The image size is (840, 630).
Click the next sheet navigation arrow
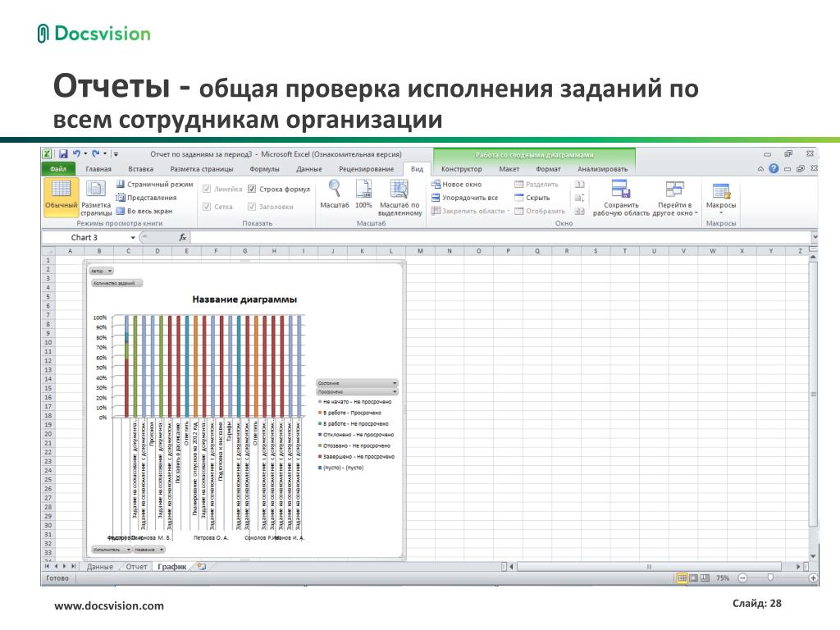pos(66,566)
